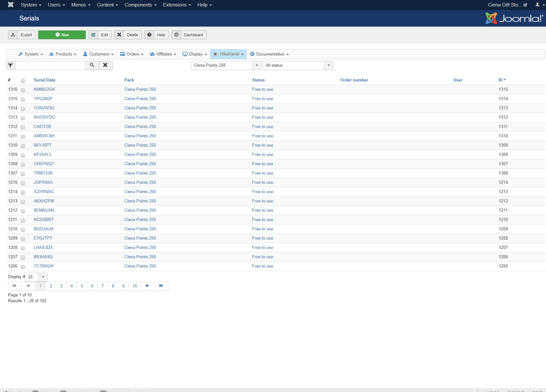Expand the Display submenu
The width and height of the screenshot is (546, 392).
(195, 54)
